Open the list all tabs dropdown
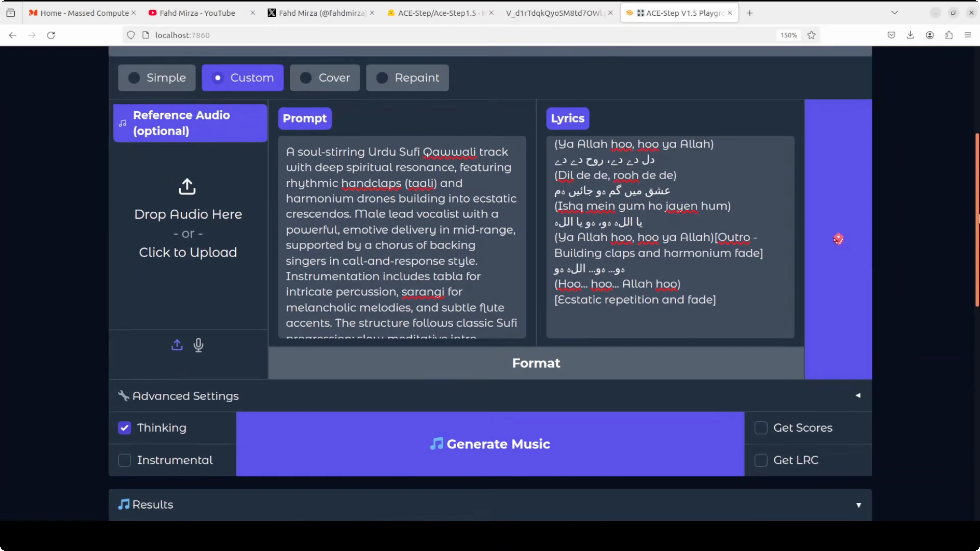980x551 pixels. [x=895, y=13]
